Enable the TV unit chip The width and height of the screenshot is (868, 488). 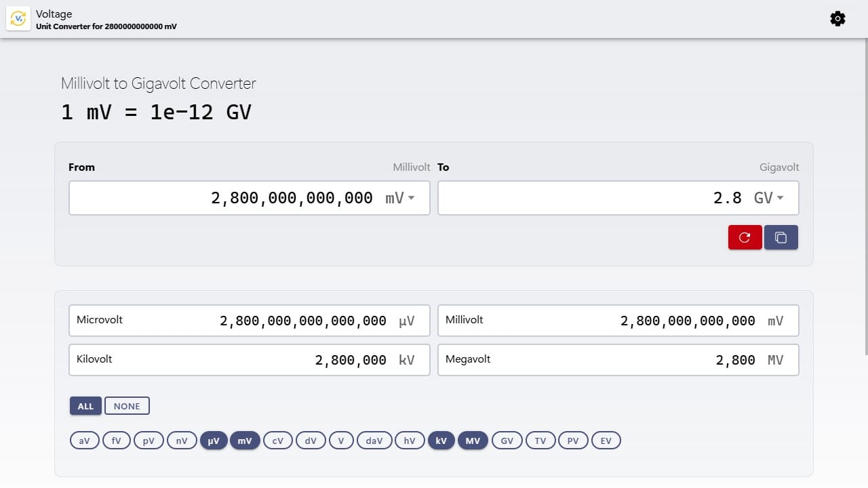(540, 440)
